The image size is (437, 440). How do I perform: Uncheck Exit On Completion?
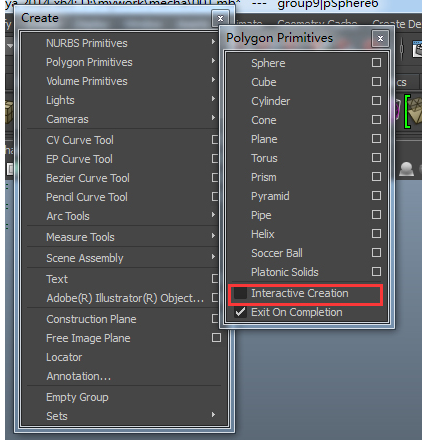tap(240, 312)
